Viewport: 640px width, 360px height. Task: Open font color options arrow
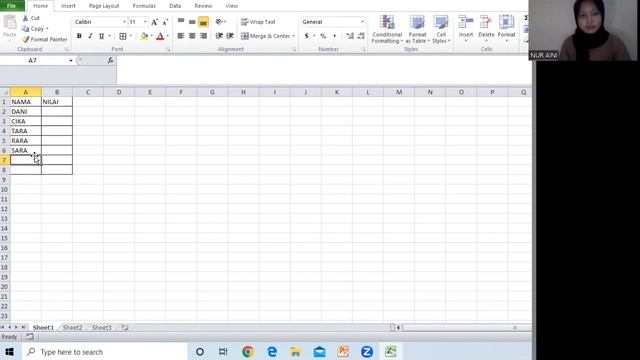[x=167, y=36]
